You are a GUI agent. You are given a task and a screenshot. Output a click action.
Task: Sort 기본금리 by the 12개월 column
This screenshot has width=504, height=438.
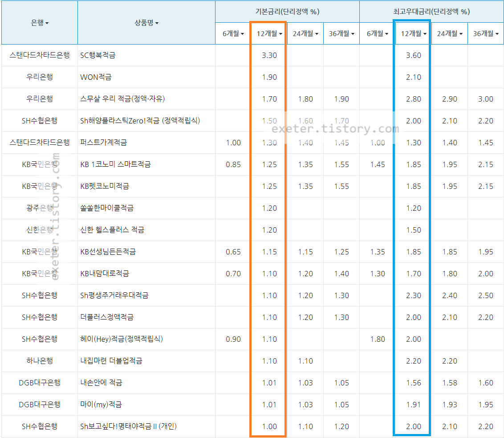coord(269,33)
